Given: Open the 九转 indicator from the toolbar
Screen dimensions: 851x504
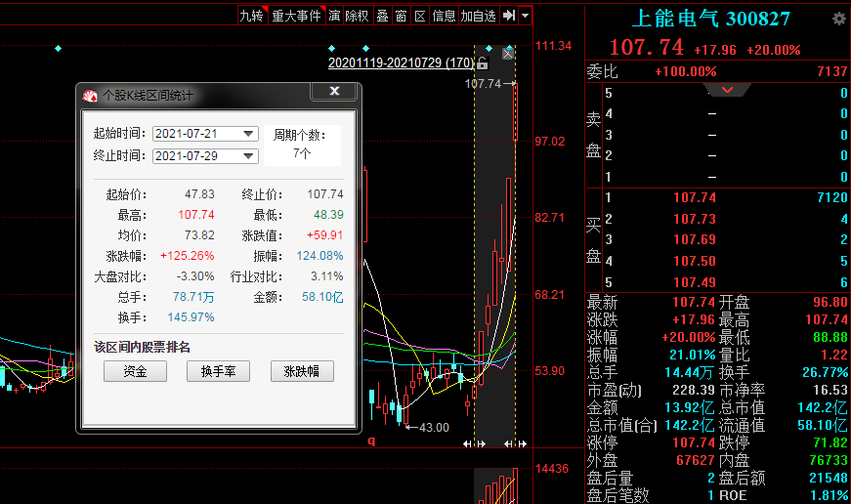Looking at the screenshot, I should coord(252,16).
